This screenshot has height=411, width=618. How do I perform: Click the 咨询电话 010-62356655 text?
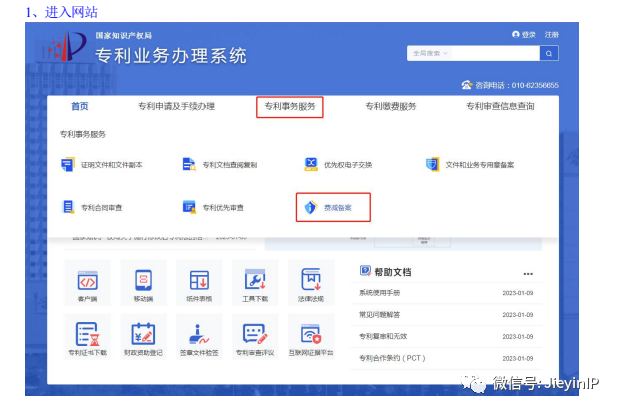click(517, 85)
